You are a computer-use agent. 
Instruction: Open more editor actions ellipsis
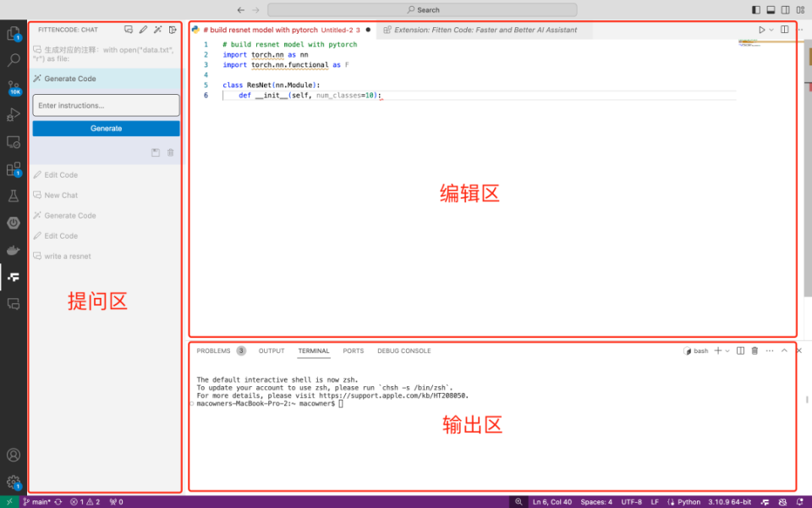coord(800,30)
